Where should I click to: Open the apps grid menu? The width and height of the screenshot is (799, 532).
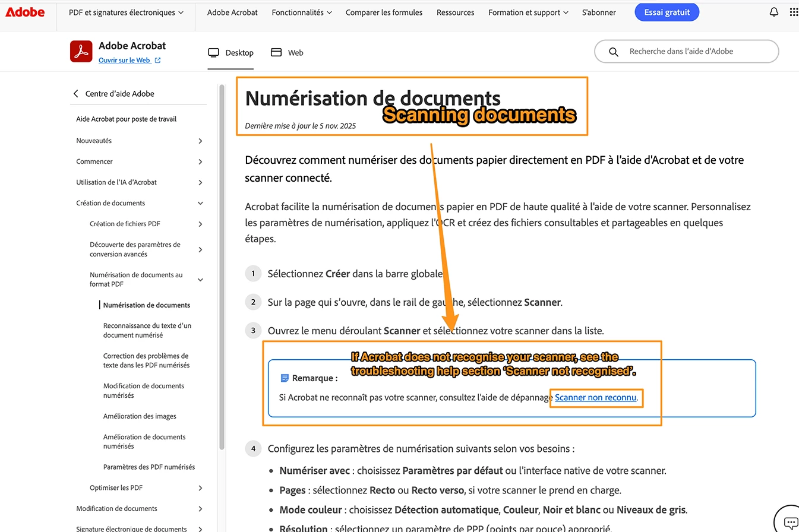(794, 12)
